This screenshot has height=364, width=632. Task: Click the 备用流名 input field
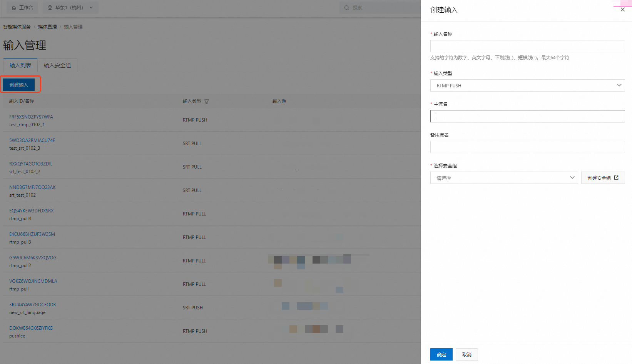(527, 147)
